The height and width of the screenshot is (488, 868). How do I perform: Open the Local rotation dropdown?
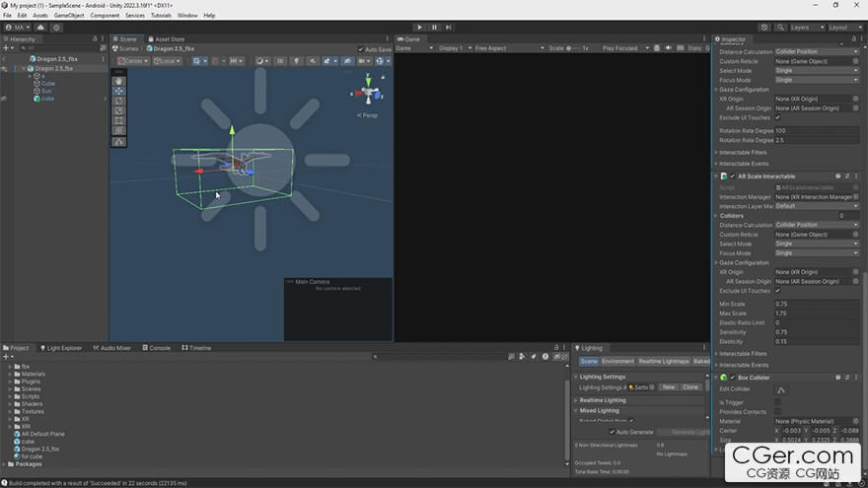pos(167,61)
